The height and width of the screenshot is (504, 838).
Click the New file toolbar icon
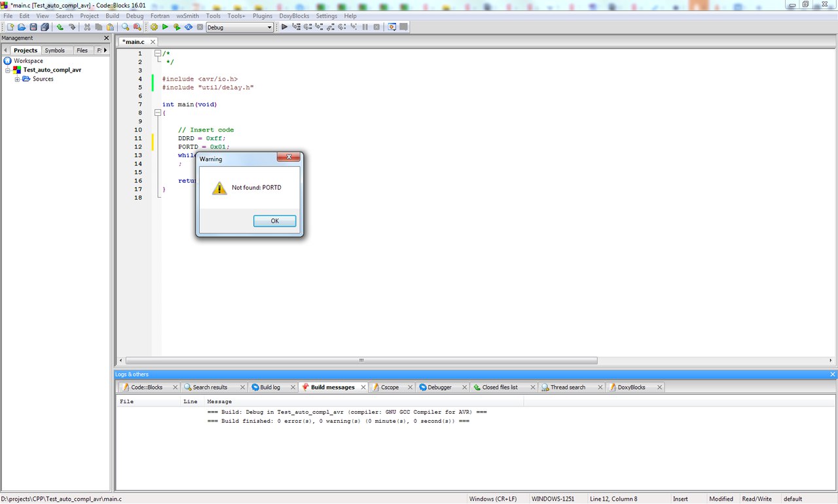point(10,27)
